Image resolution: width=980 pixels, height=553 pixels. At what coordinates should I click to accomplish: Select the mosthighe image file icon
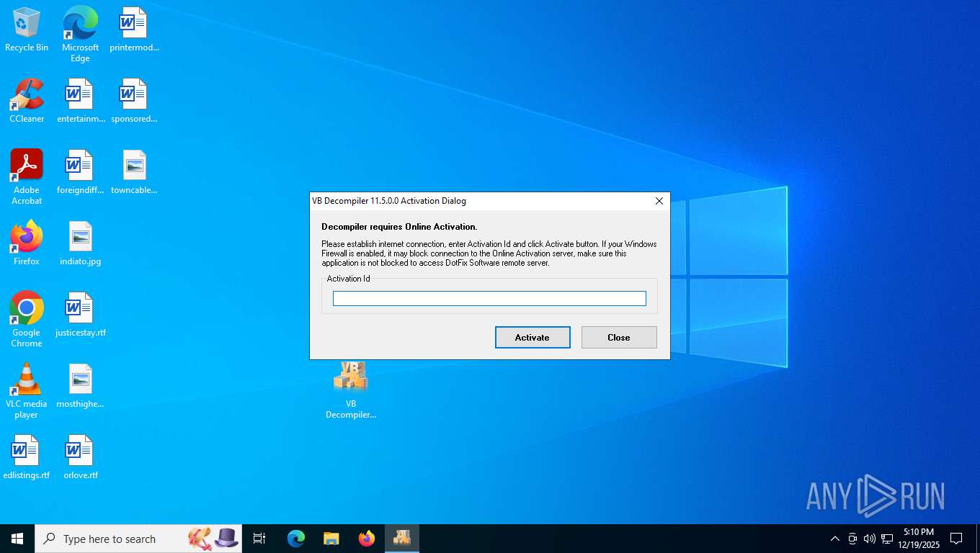(80, 387)
